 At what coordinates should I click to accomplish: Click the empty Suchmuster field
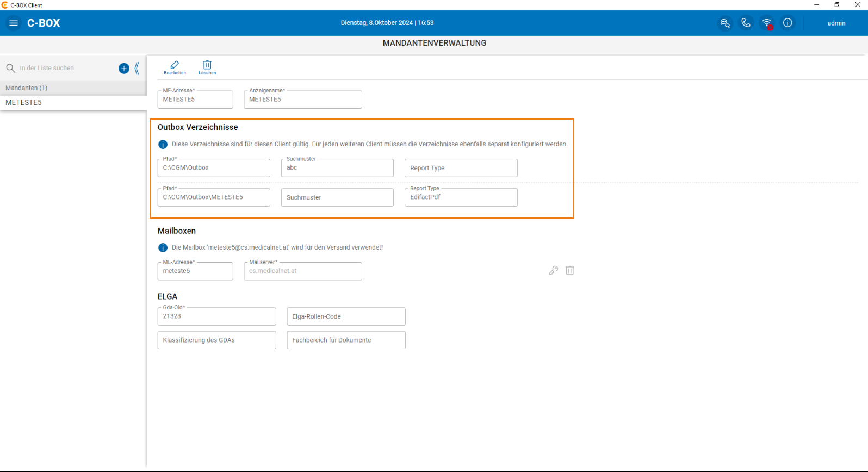337,197
